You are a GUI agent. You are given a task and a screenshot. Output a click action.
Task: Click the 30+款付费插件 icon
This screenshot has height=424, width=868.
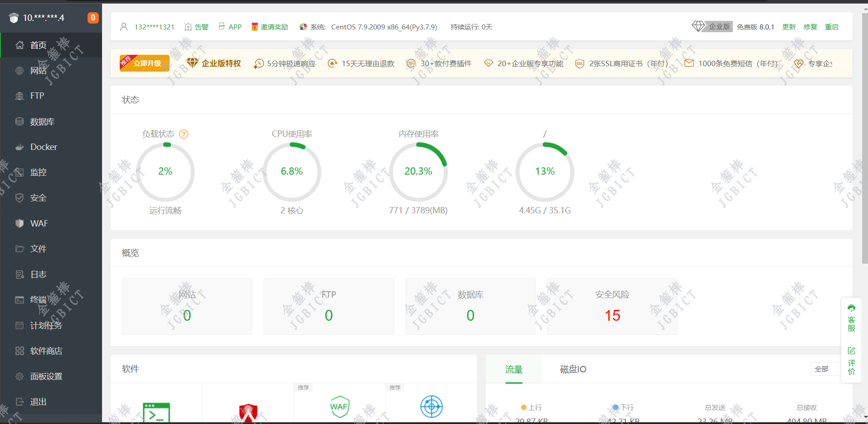pos(411,63)
